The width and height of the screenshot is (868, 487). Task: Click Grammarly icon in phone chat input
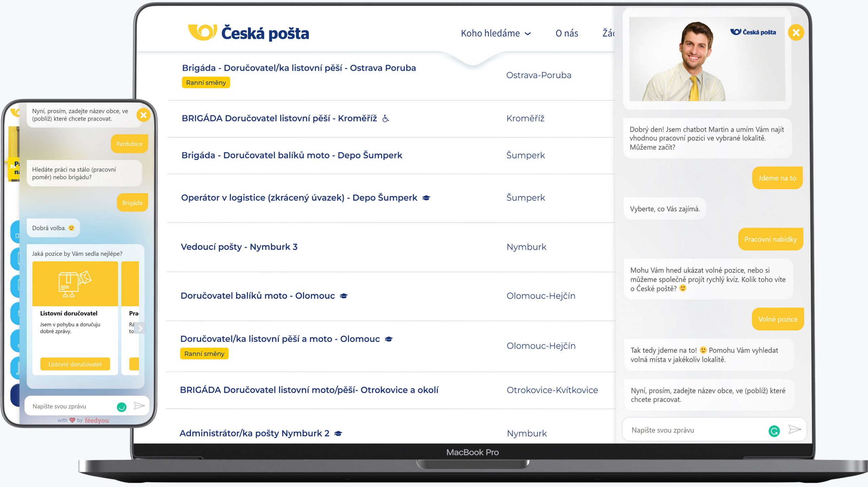(121, 407)
